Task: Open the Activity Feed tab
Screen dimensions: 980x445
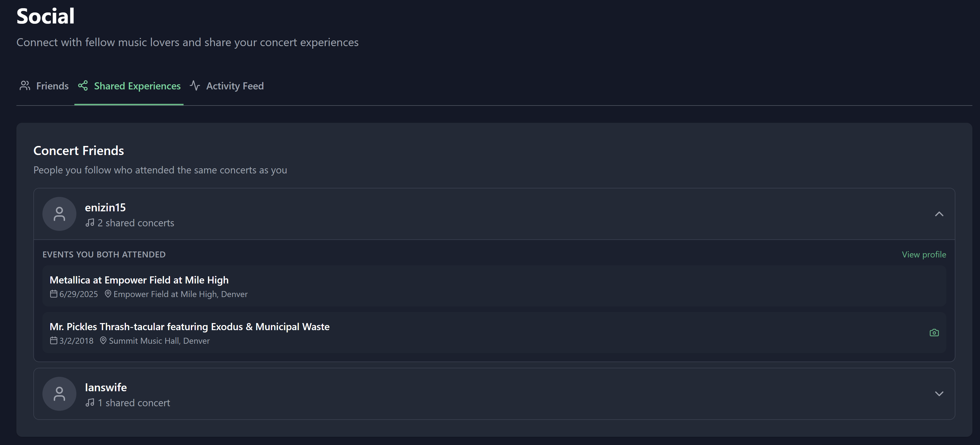Action: point(227,86)
